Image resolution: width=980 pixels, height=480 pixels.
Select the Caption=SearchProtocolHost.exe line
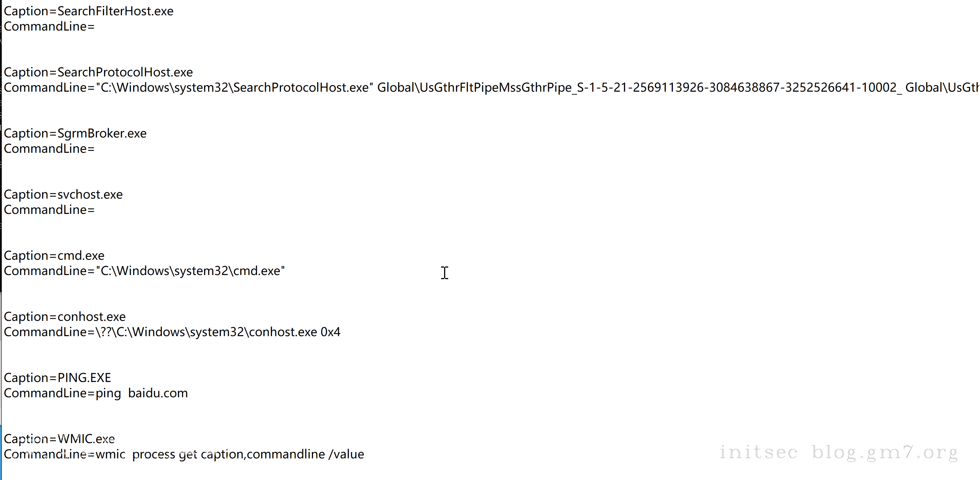click(98, 72)
